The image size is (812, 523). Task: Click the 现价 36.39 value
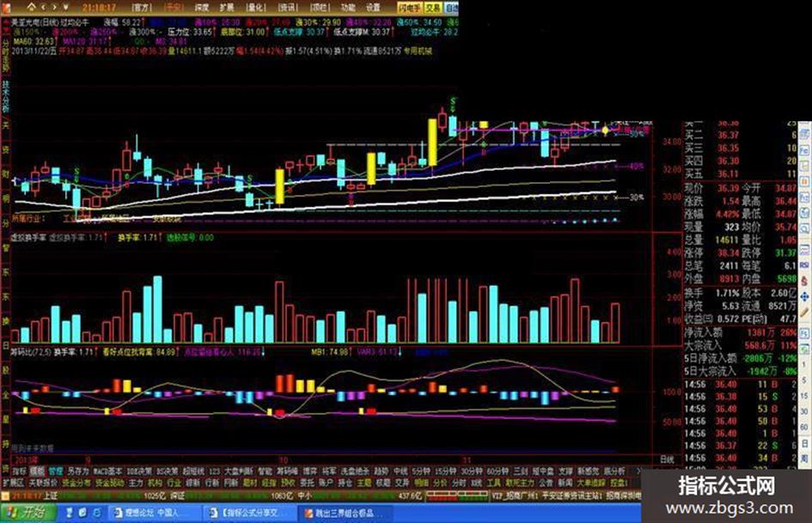pos(728,188)
